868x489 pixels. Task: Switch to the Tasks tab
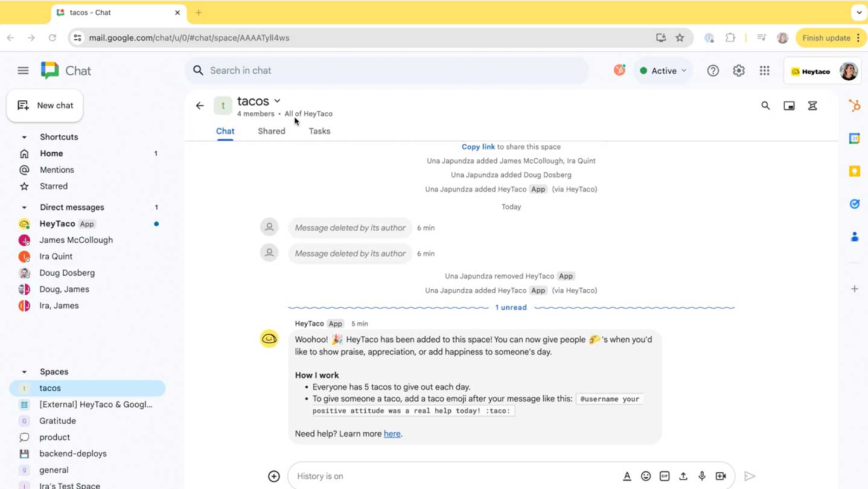(319, 131)
